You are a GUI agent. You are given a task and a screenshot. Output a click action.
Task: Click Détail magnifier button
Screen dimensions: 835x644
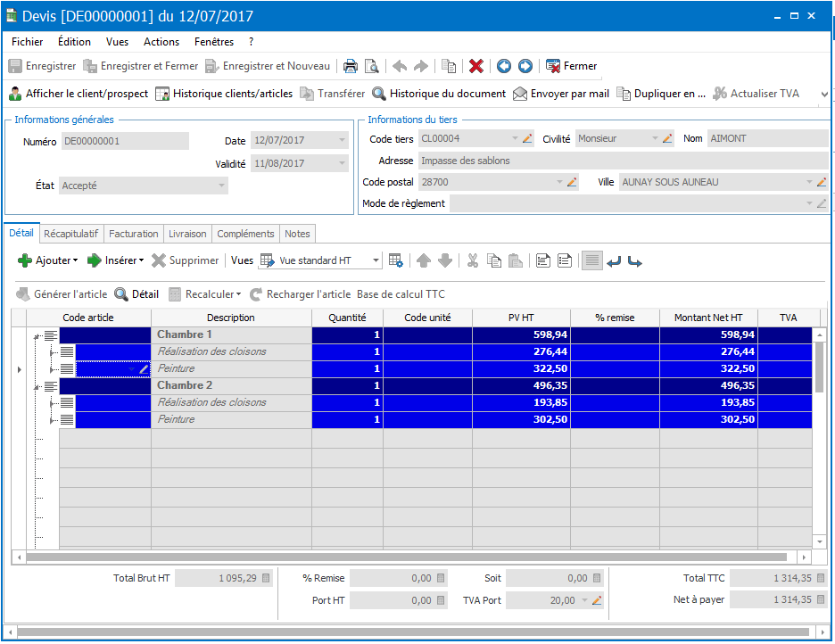click(136, 294)
